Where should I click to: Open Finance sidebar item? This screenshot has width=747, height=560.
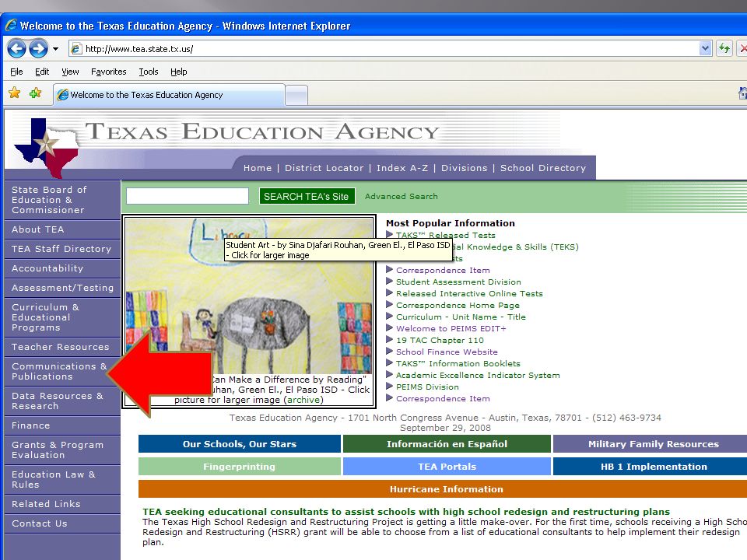pos(62,425)
